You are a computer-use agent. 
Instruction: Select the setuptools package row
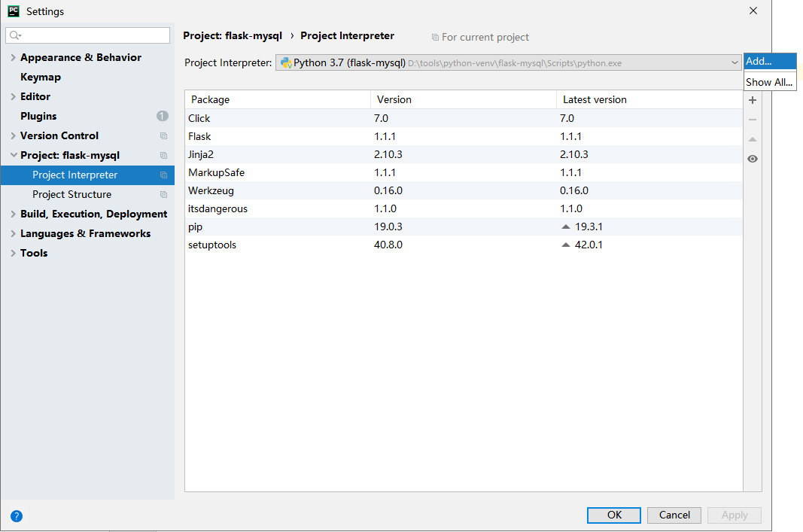(x=464, y=245)
